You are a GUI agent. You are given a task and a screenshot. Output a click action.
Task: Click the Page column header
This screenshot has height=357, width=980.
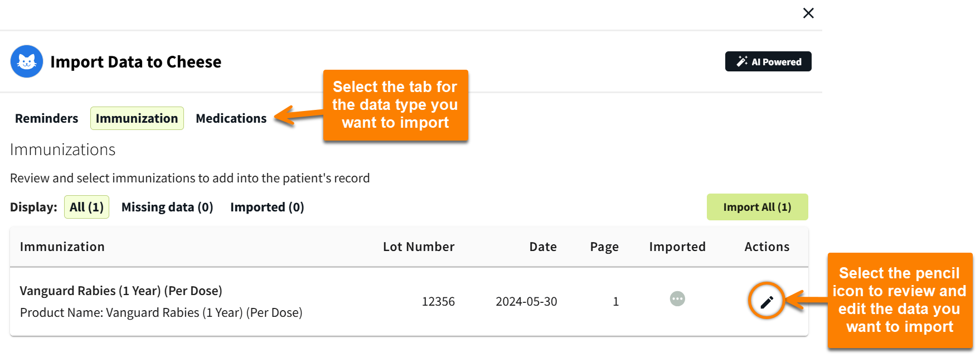(x=604, y=246)
